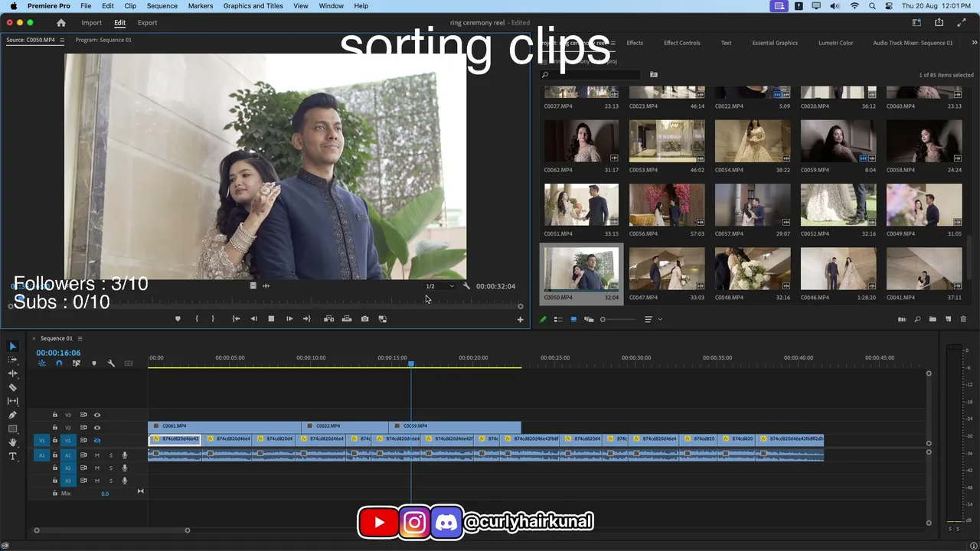Click the New Item icon
980x551 pixels.
tap(948, 319)
